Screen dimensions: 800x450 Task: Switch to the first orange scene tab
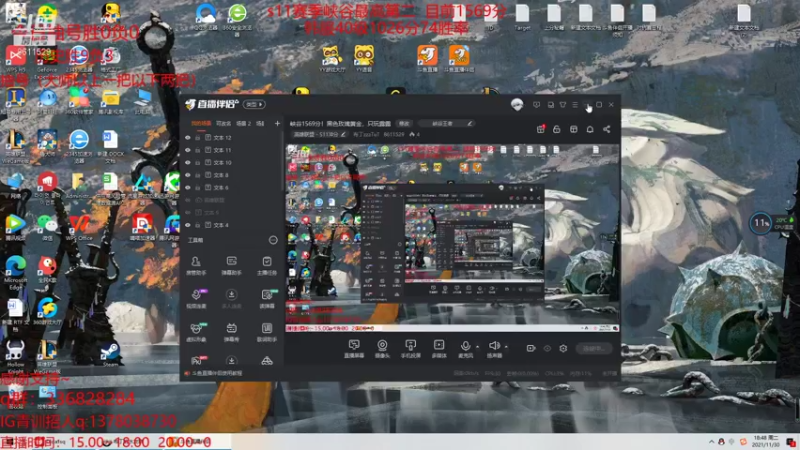point(201,123)
